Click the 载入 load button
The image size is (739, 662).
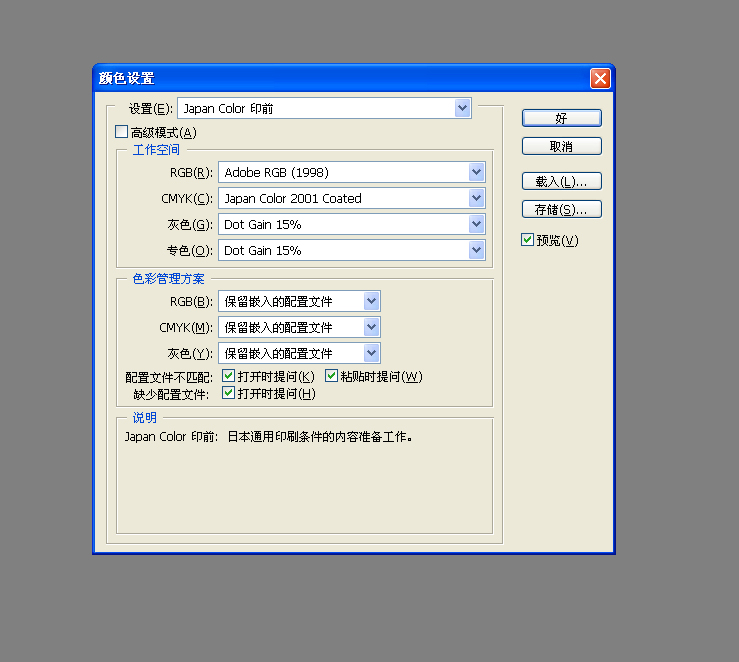click(561, 182)
